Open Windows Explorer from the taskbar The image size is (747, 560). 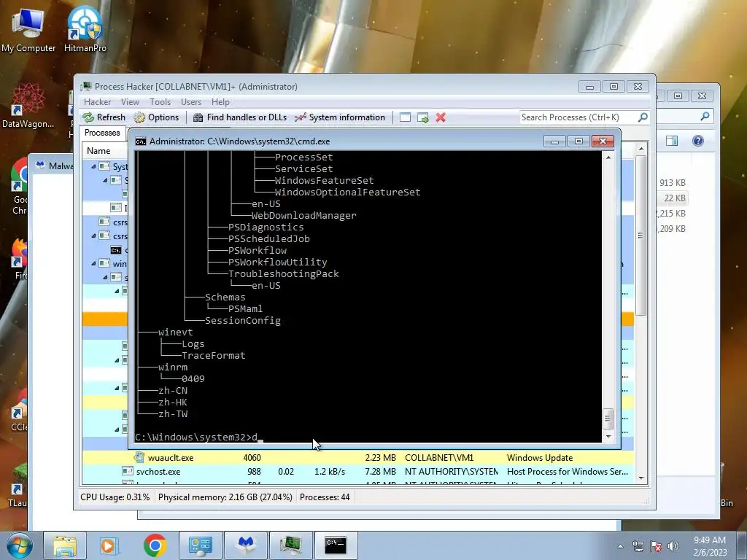click(65, 545)
